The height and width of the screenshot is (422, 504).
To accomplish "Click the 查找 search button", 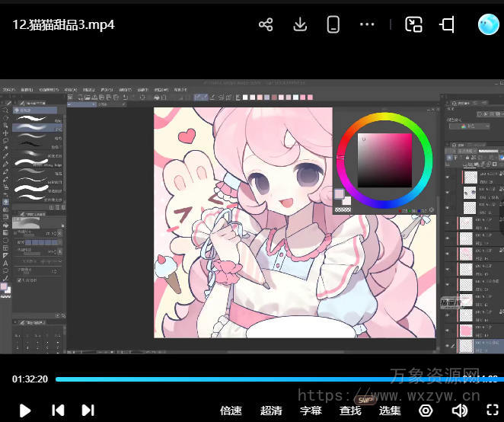I will point(350,411).
